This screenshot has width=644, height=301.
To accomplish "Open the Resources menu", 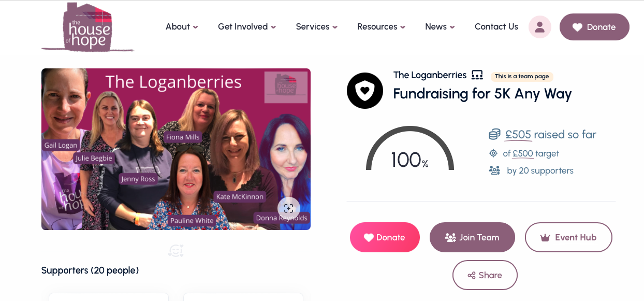I will 381,26.
